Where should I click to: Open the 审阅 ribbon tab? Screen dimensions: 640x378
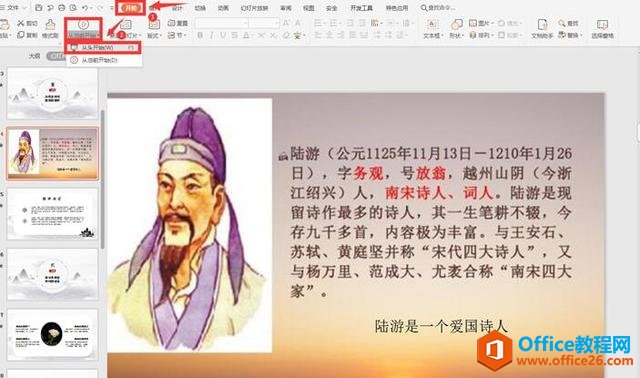point(286,8)
